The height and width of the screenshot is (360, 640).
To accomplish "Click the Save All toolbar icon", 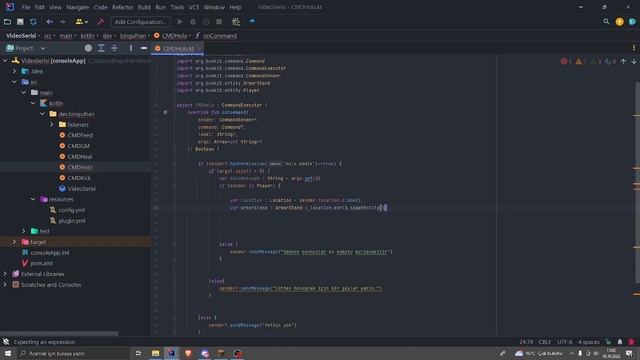I will coord(20,22).
